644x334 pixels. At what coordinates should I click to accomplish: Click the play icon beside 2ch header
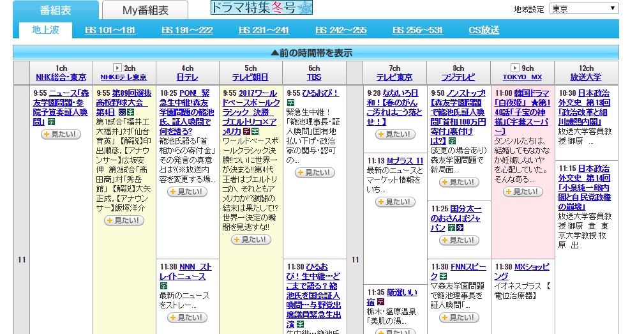(x=117, y=68)
